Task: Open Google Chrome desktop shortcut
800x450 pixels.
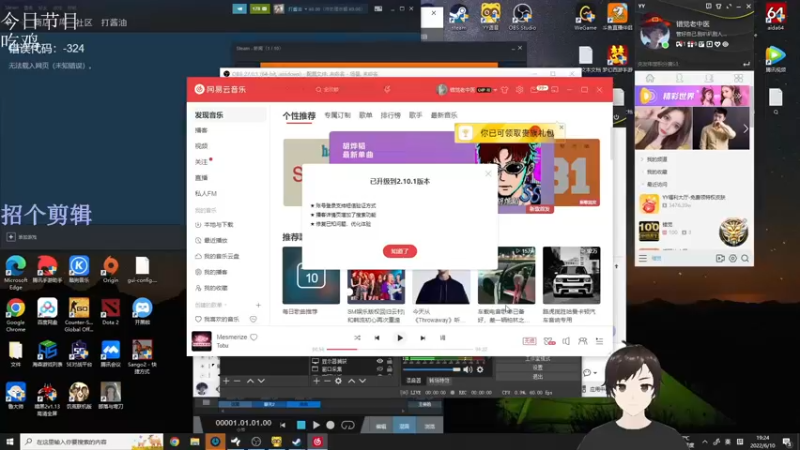Action: click(x=15, y=315)
